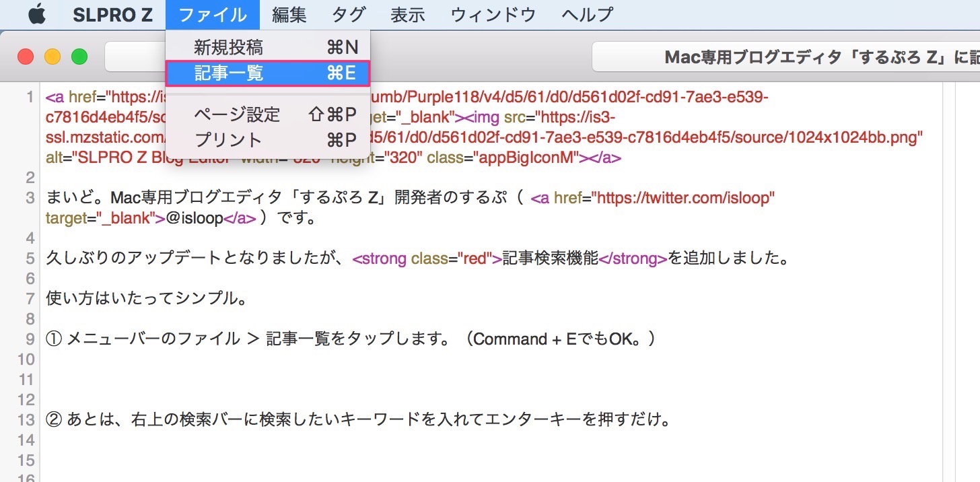
Task: Click the 記事検索機能 text on line 5
Action: point(550,259)
